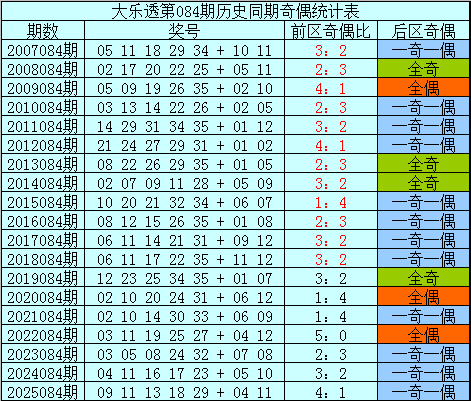Click the orange 全偶 cell for 2009084期

[x=424, y=88]
